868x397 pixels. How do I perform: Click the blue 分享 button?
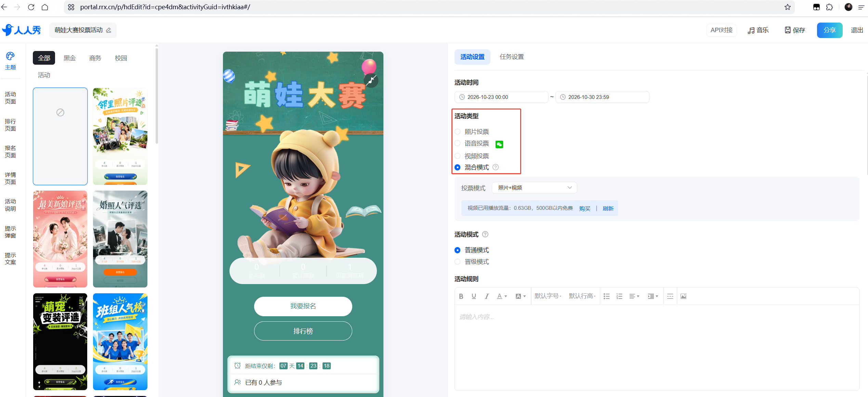(x=829, y=30)
